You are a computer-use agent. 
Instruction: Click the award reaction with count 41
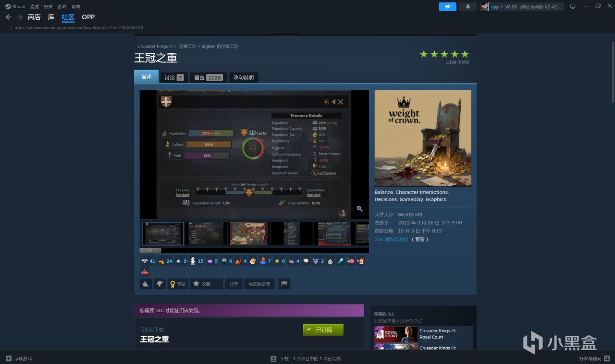pyautogui.click(x=148, y=261)
